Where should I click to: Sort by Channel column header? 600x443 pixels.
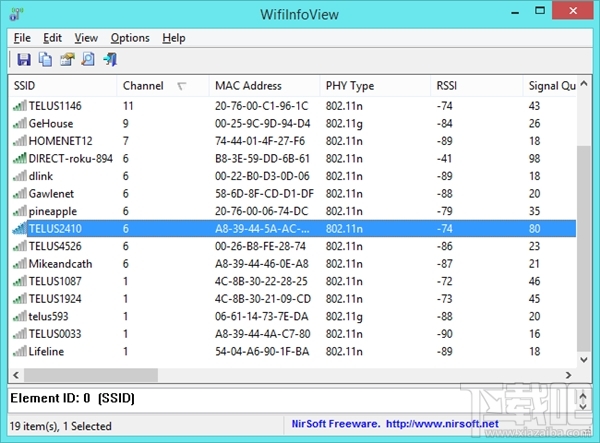point(163,86)
